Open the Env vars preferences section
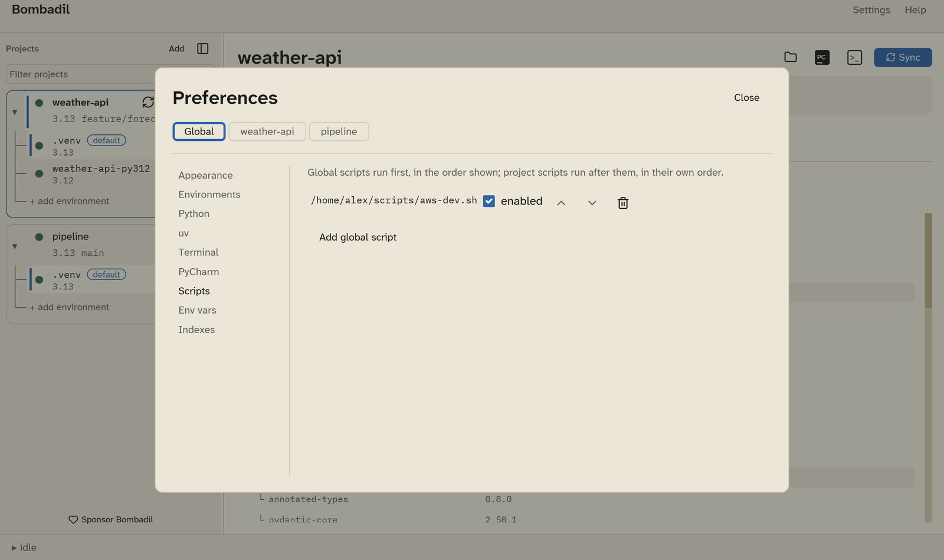Screen dimensions: 944x560 (197, 310)
